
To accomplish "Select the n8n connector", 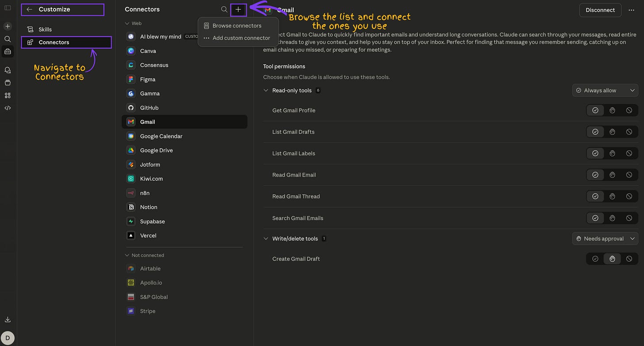I will (184, 193).
